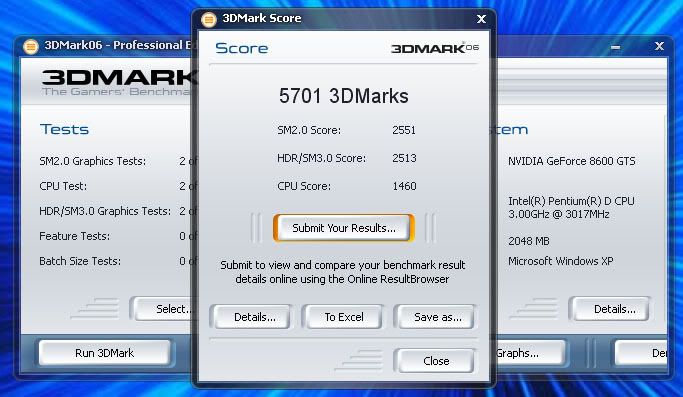This screenshot has width=683, height=397.
Task: Minimize the 3DMark06 main window
Action: click(615, 47)
